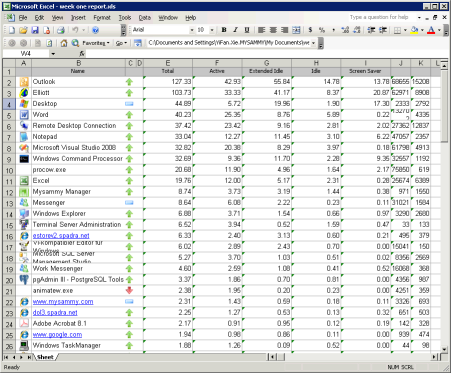The image size is (451, 373).
Task: Toggle Bold formatting
Action: click(224, 30)
